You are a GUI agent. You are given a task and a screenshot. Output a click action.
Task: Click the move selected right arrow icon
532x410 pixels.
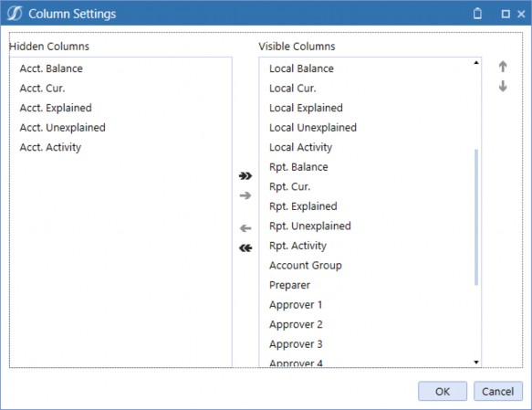click(245, 195)
